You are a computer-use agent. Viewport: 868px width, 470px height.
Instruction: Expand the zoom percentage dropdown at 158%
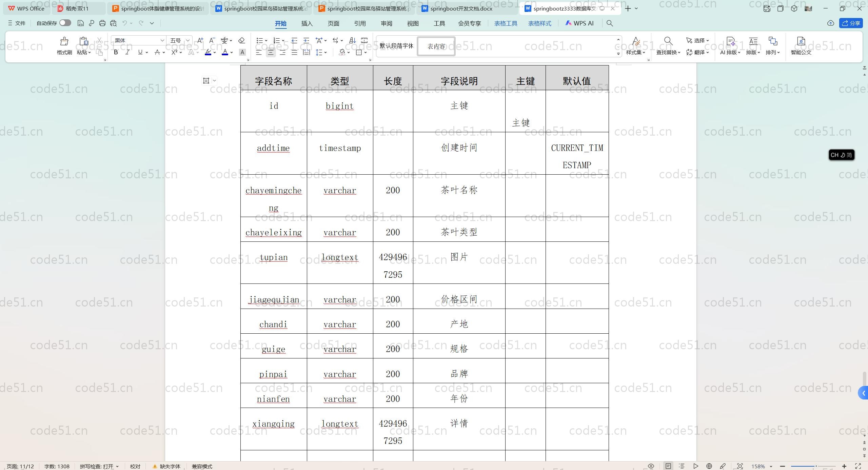point(771,467)
